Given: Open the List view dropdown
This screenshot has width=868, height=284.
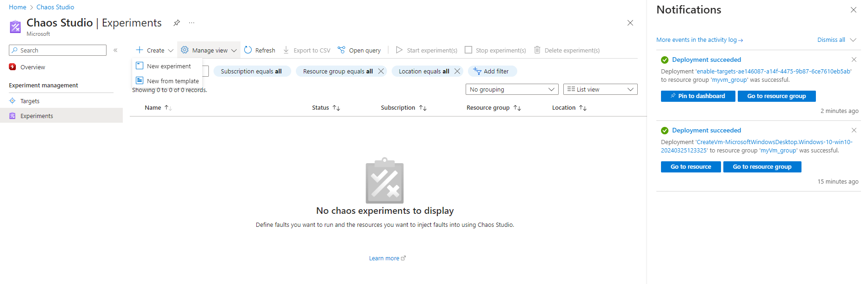Looking at the screenshot, I should (x=600, y=89).
